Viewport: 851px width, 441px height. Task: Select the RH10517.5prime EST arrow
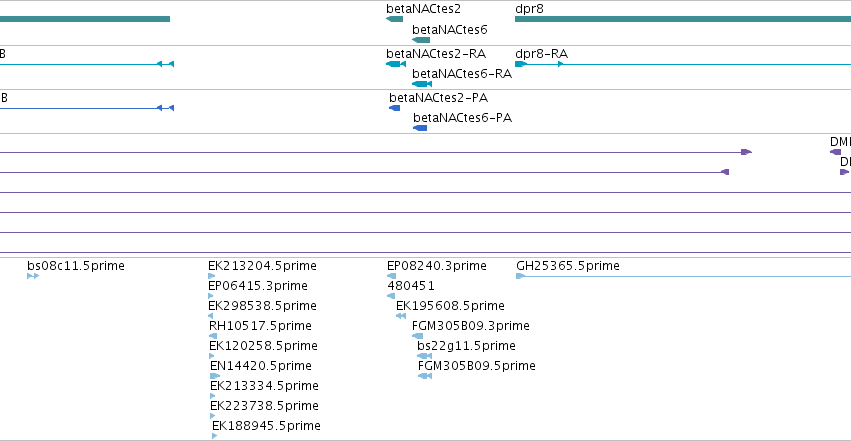click(213, 336)
